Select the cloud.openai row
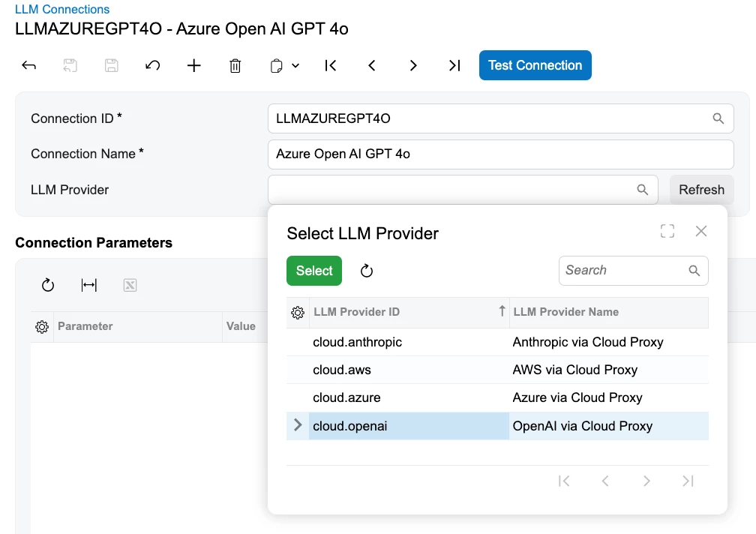Screen dimensions: 756x534 point(497,426)
